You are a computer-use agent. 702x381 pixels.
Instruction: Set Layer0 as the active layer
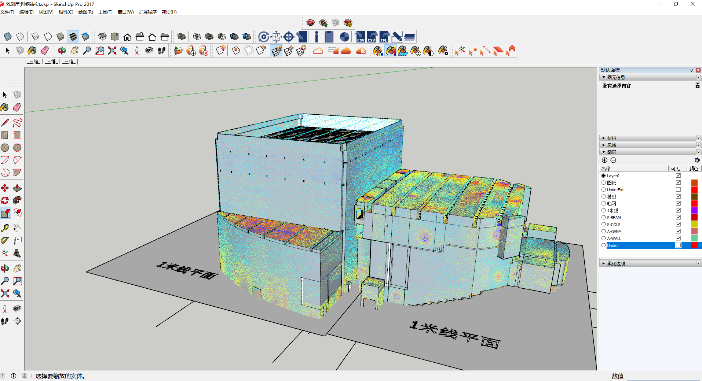click(604, 176)
